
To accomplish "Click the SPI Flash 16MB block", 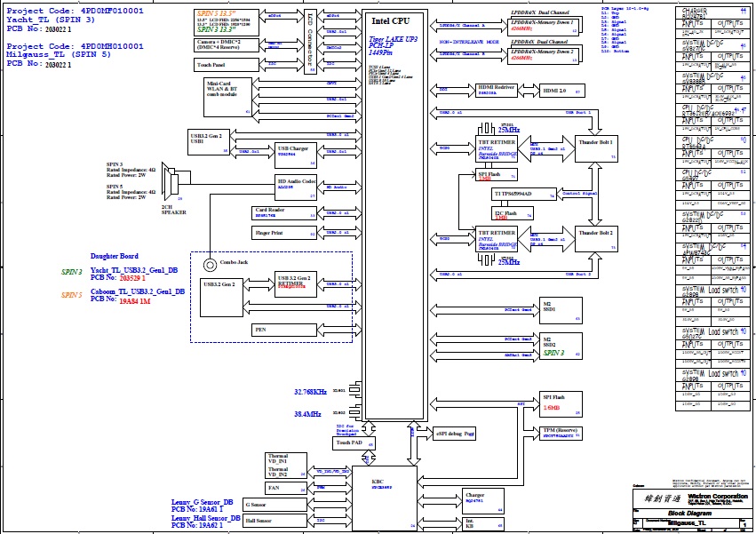I will tap(561, 403).
